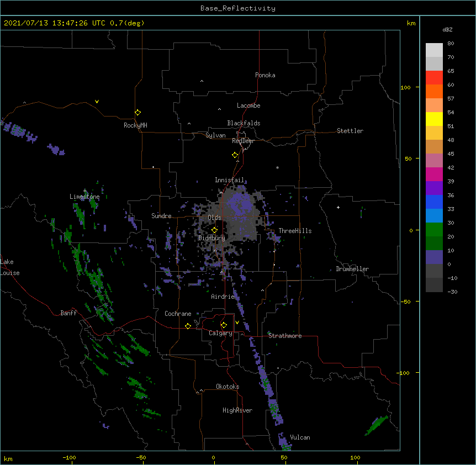Click the Strathmore town label

pos(285,336)
